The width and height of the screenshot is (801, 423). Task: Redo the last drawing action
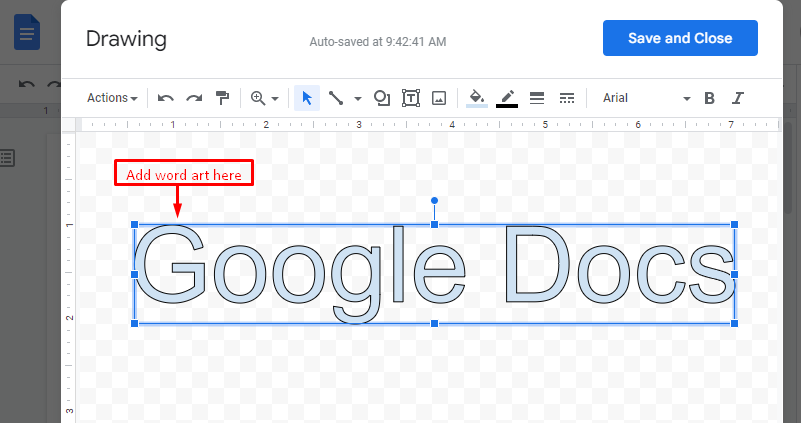(194, 98)
